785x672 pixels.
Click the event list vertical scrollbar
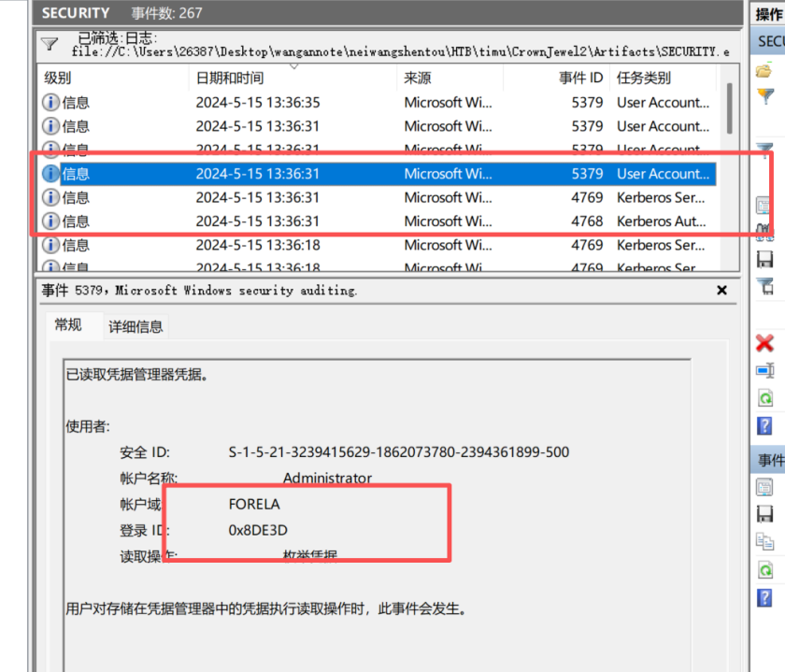(730, 108)
